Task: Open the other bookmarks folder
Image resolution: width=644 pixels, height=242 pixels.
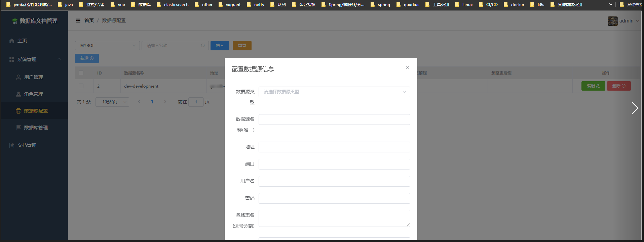Action: pos(203,4)
